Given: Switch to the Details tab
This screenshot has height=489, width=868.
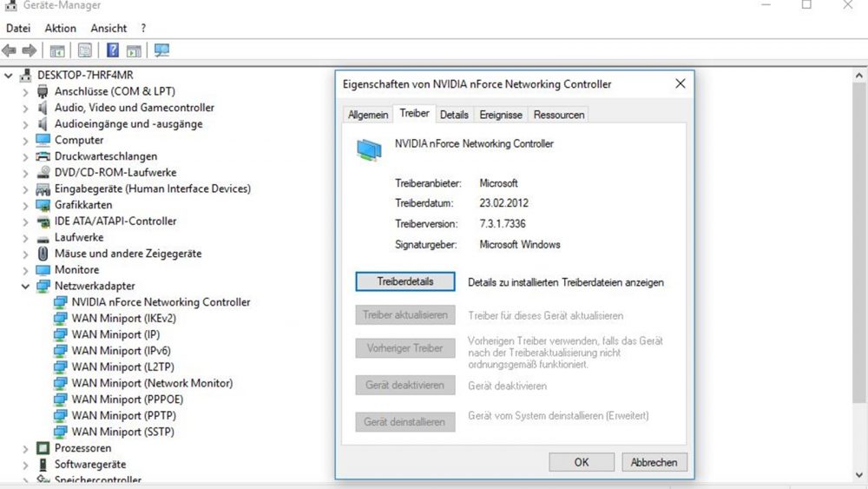Looking at the screenshot, I should (x=454, y=115).
